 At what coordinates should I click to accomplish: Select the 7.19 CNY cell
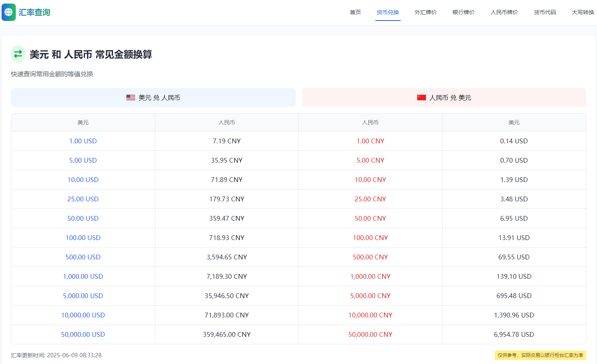pyautogui.click(x=227, y=141)
